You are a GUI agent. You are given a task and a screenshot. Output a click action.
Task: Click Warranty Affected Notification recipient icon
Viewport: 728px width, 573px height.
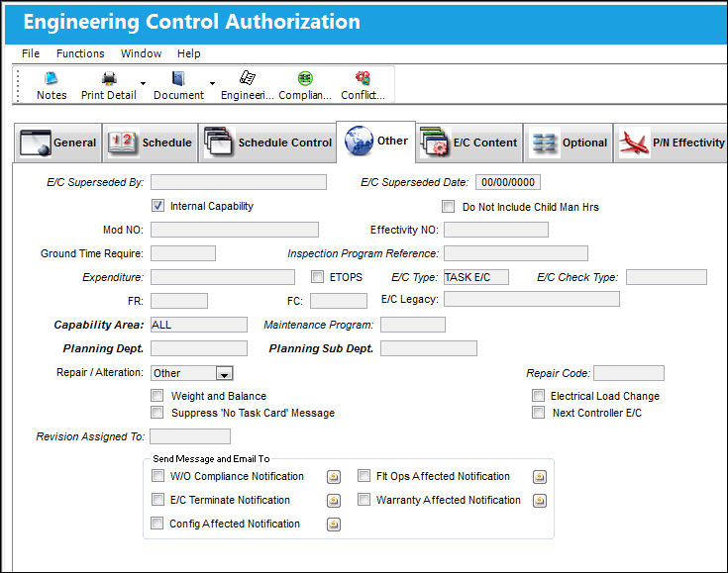539,501
